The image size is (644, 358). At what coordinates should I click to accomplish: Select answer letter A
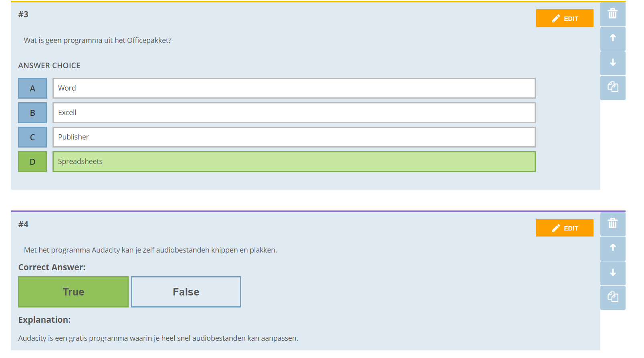[32, 88]
